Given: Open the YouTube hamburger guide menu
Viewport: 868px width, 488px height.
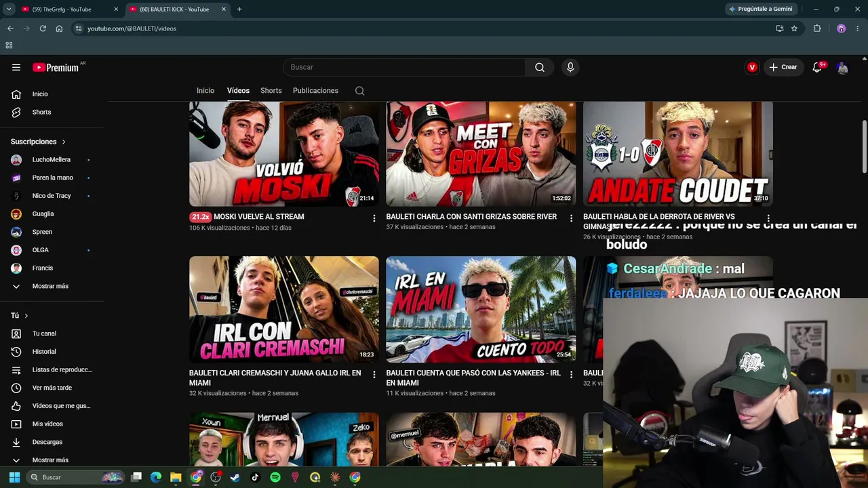Looking at the screenshot, I should tap(16, 67).
